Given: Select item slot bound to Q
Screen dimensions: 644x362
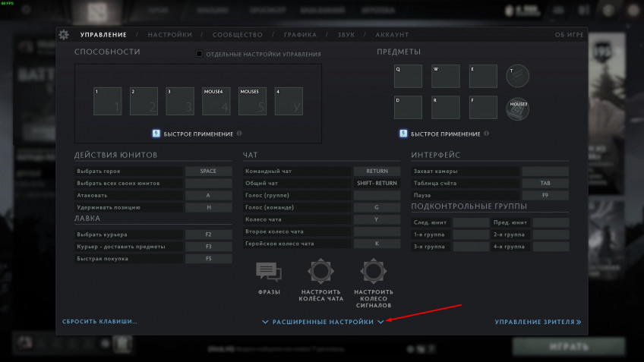Looking at the screenshot, I should coord(408,76).
